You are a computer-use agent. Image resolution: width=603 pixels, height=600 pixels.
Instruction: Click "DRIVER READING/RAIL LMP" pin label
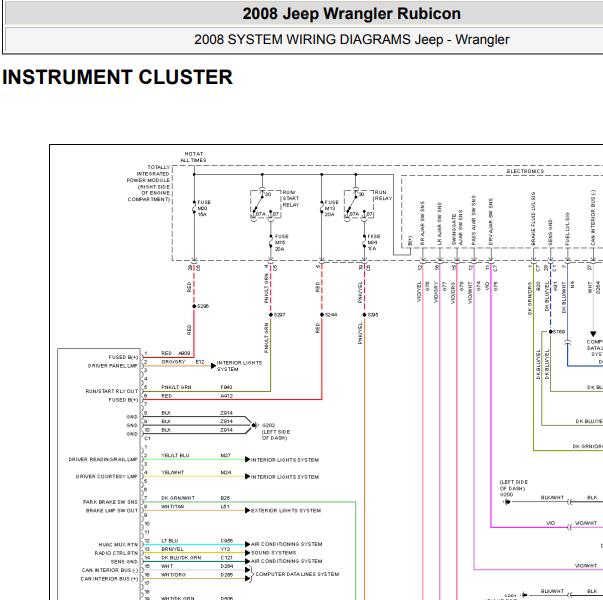point(103,459)
